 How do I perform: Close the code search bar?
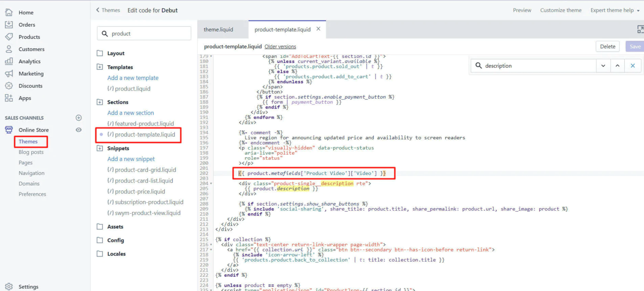coord(633,66)
